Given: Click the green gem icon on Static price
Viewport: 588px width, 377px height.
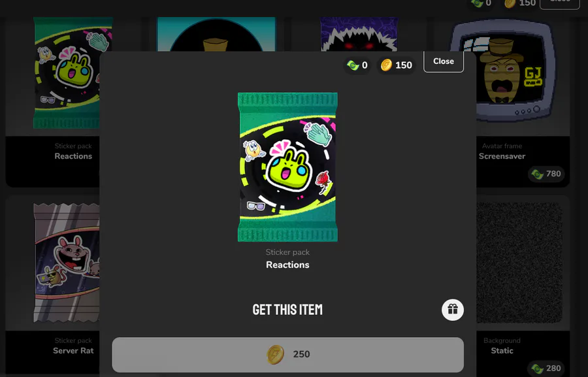Looking at the screenshot, I should [x=537, y=369].
